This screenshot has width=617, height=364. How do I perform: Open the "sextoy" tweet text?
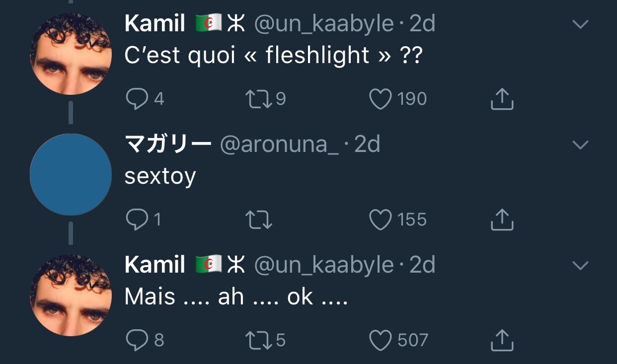pyautogui.click(x=160, y=176)
